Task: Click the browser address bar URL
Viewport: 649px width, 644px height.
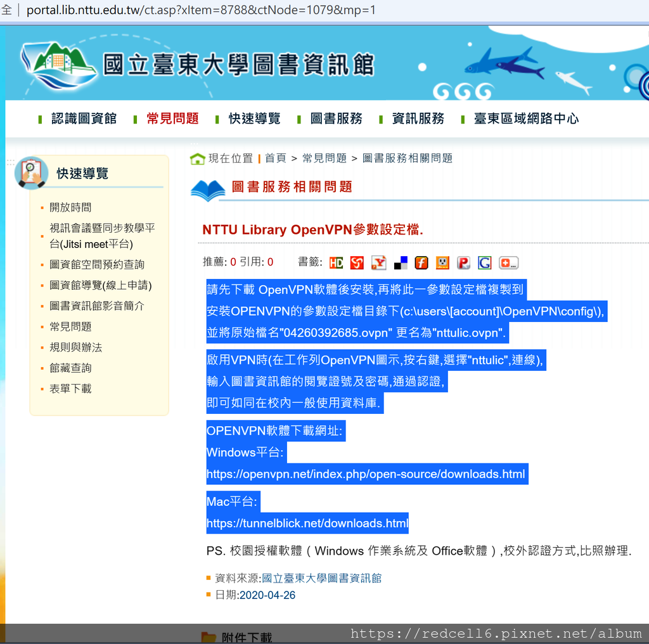Action: pyautogui.click(x=201, y=10)
